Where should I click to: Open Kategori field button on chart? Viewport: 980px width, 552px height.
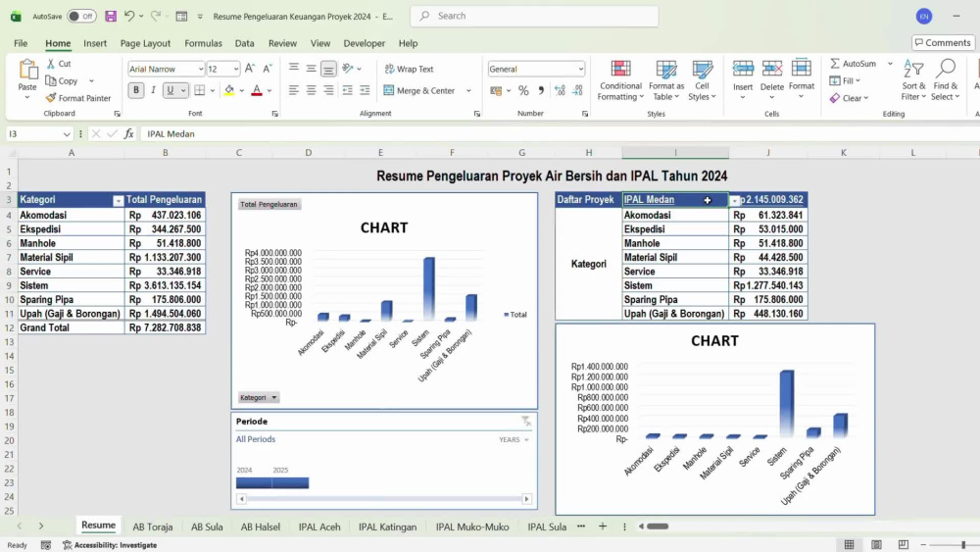tap(258, 398)
